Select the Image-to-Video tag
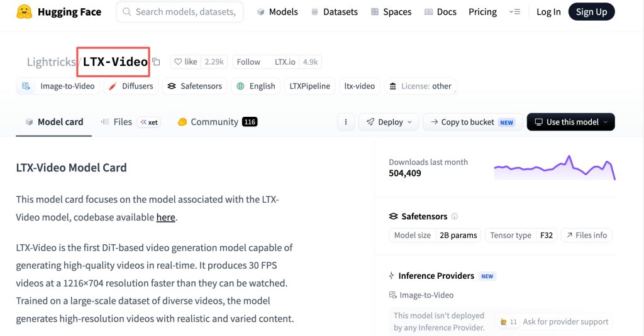 58,86
